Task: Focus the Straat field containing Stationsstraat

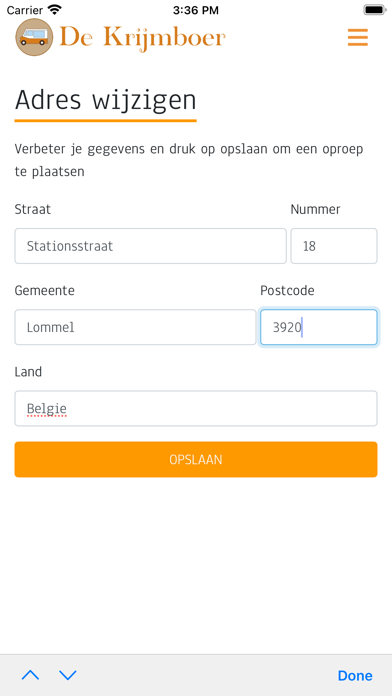Action: [x=150, y=246]
